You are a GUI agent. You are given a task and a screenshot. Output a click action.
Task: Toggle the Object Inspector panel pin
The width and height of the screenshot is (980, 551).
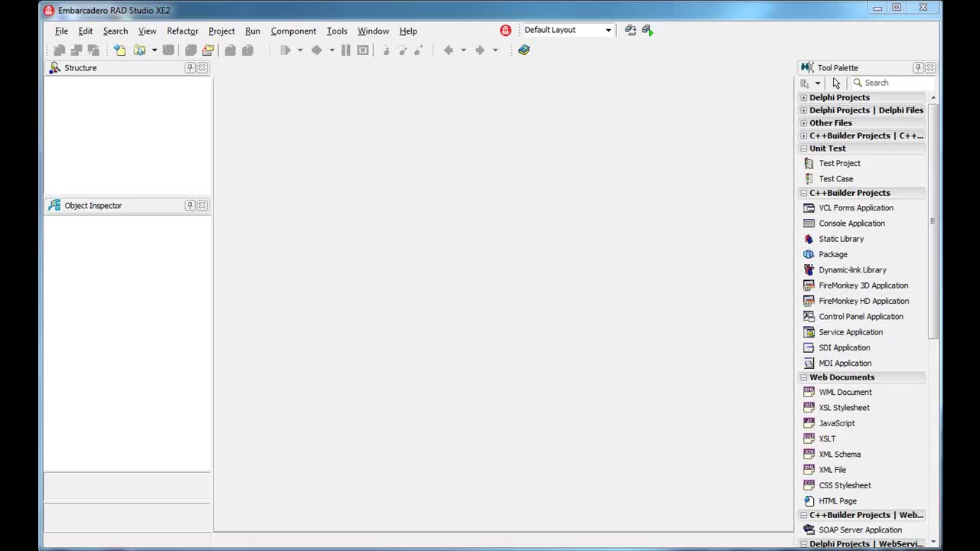coord(190,205)
